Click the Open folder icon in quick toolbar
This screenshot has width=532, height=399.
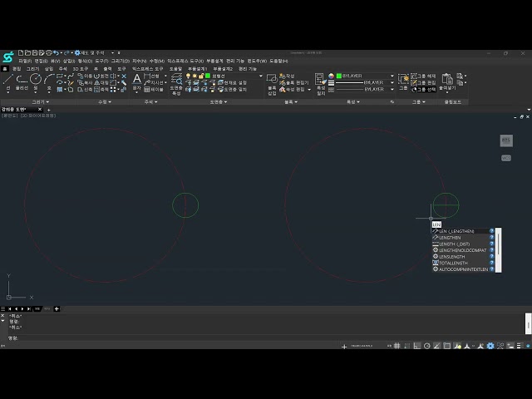coord(27,52)
